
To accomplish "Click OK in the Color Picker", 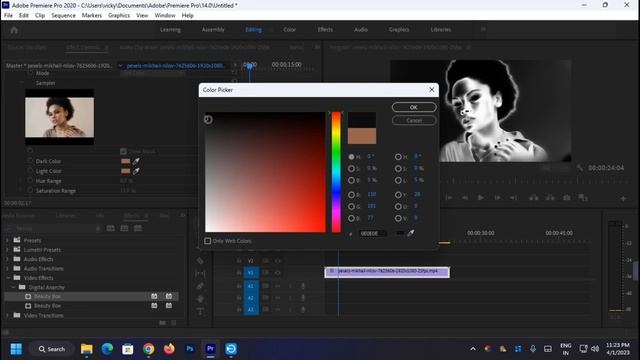I will [x=414, y=107].
